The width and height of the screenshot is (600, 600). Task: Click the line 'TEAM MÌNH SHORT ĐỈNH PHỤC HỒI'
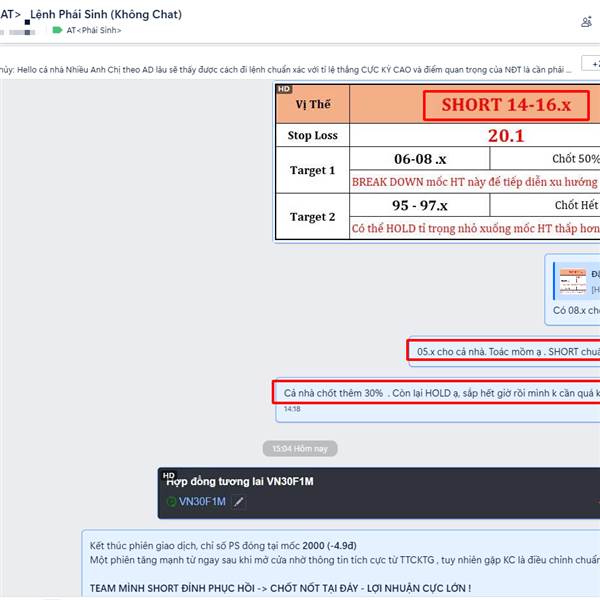pos(280,588)
